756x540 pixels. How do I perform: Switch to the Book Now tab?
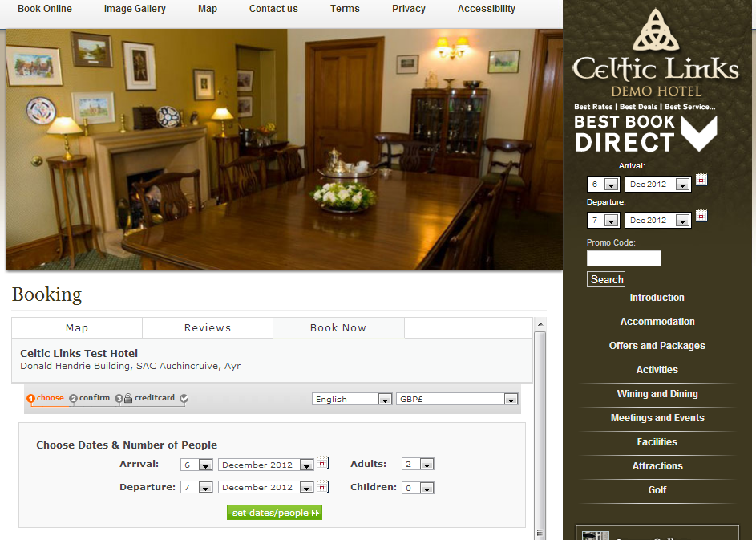[338, 327]
